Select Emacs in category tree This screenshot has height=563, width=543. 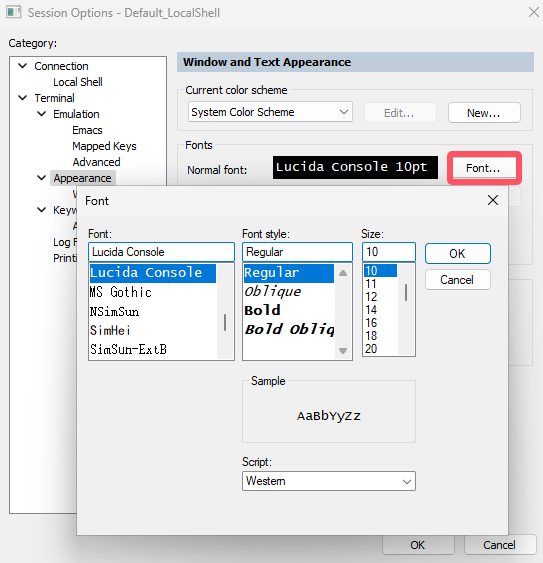[x=87, y=130]
